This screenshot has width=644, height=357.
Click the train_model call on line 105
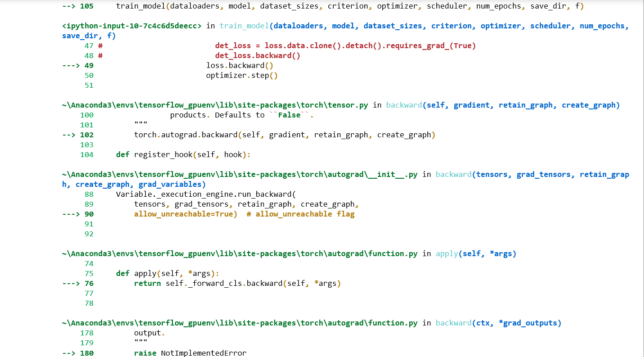pyautogui.click(x=350, y=6)
